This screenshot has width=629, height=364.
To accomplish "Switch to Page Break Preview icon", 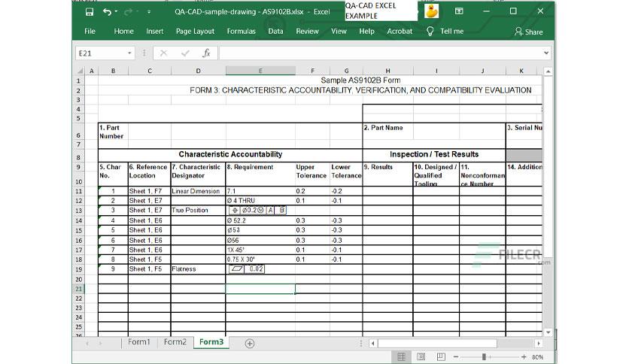I will [440, 356].
